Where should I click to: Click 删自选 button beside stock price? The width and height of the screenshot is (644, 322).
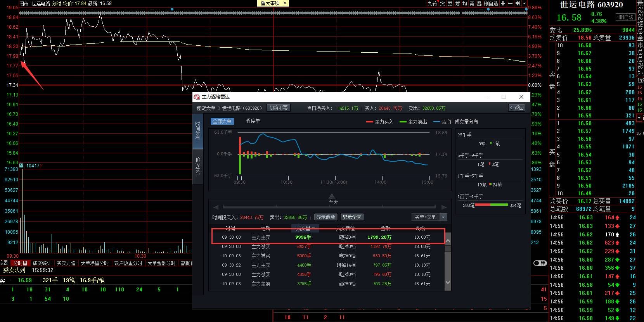pyautogui.click(x=626, y=17)
